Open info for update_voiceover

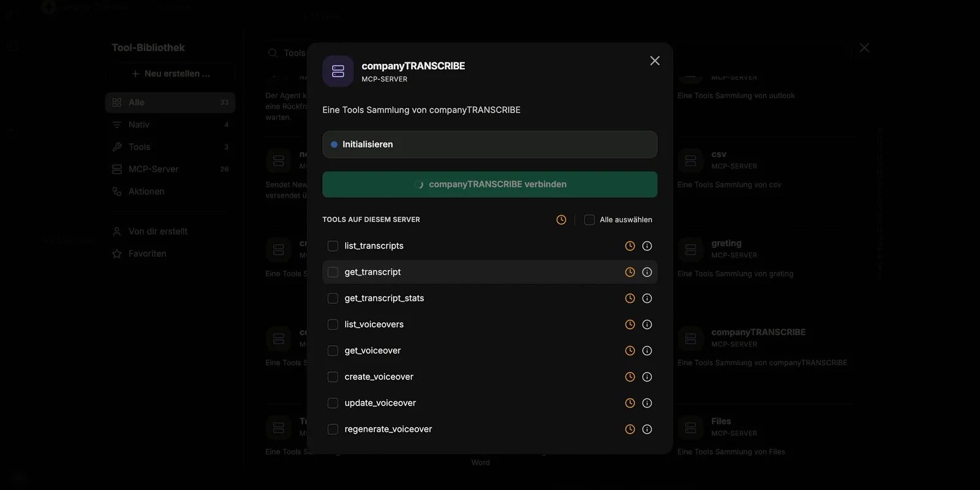tap(647, 403)
